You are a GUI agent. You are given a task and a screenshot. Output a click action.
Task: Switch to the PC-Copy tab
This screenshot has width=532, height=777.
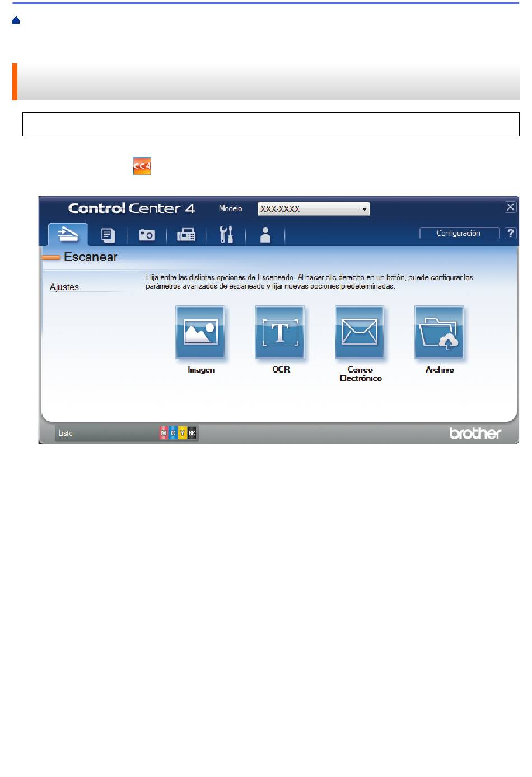coord(108,235)
